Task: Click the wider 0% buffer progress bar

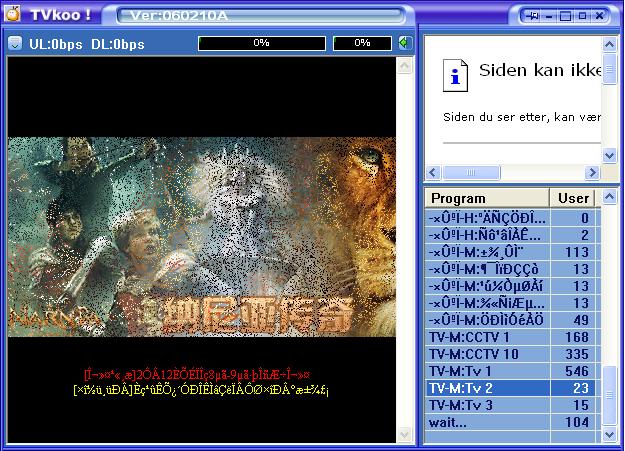Action: 262,43
